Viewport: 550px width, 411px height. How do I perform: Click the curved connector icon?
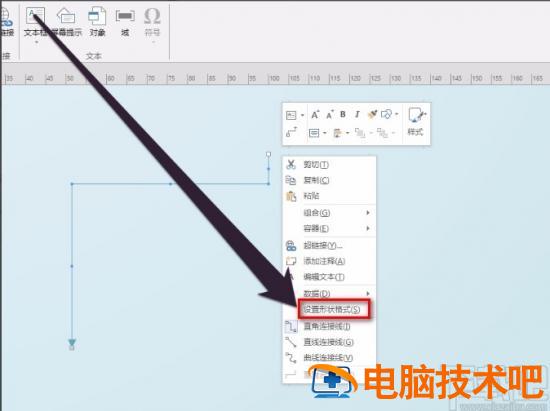(x=291, y=358)
